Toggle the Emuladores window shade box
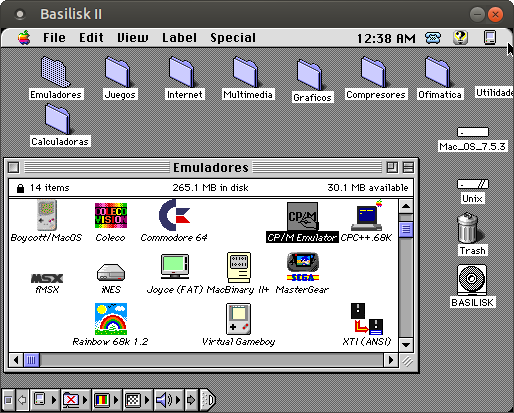 pos(408,167)
